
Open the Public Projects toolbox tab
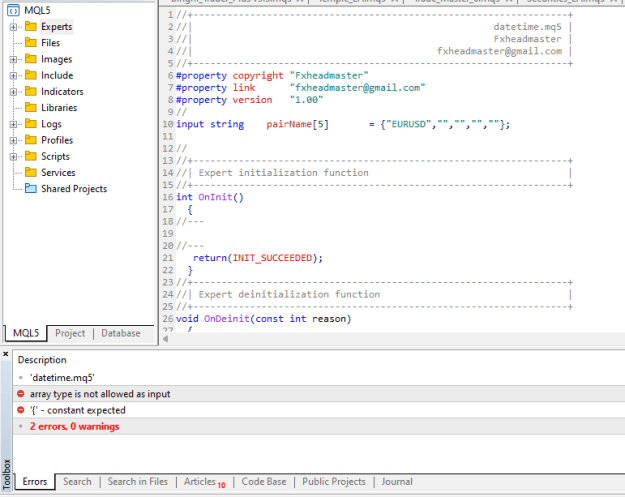click(x=334, y=482)
